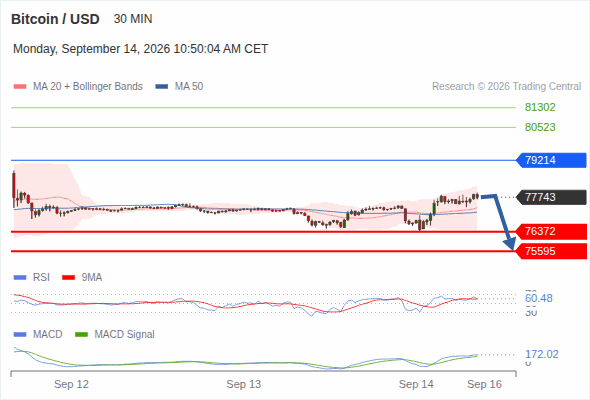
Task: Click the 80523 resistance level label
Action: pos(540,127)
